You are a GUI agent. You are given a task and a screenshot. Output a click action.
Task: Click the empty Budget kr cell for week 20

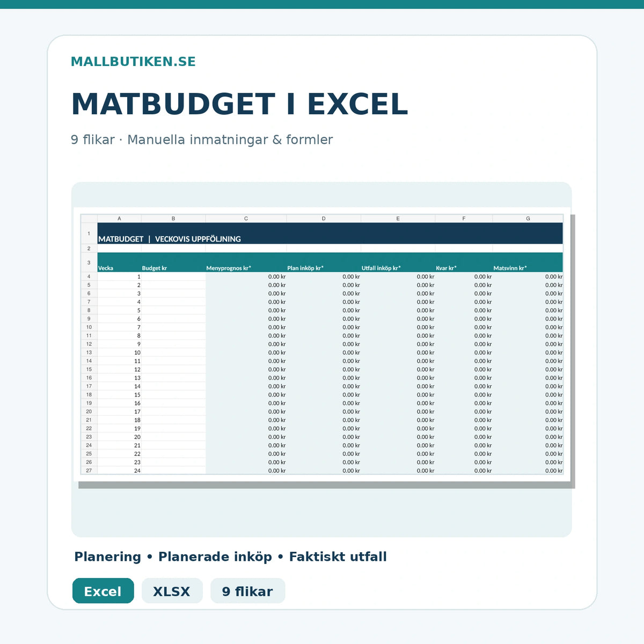point(173,437)
